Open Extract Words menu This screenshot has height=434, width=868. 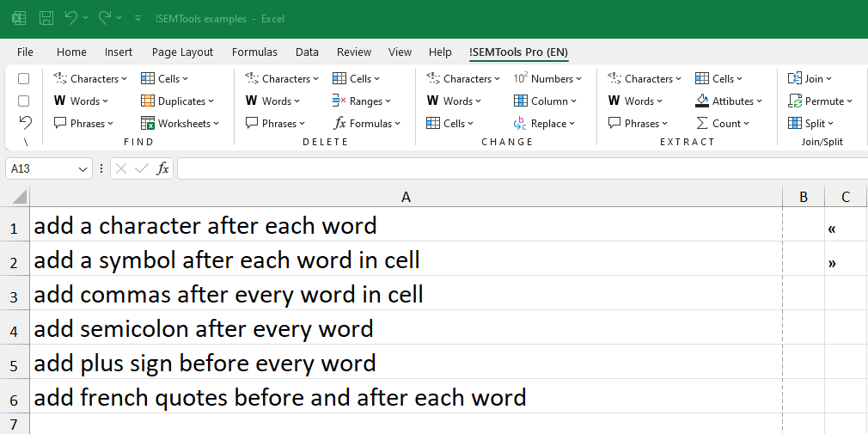pyautogui.click(x=635, y=101)
